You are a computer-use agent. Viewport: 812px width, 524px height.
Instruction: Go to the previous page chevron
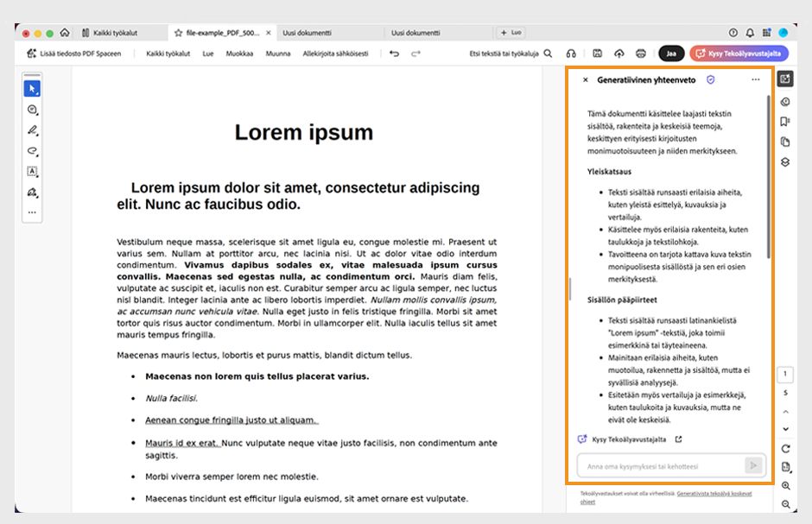pyautogui.click(x=785, y=412)
